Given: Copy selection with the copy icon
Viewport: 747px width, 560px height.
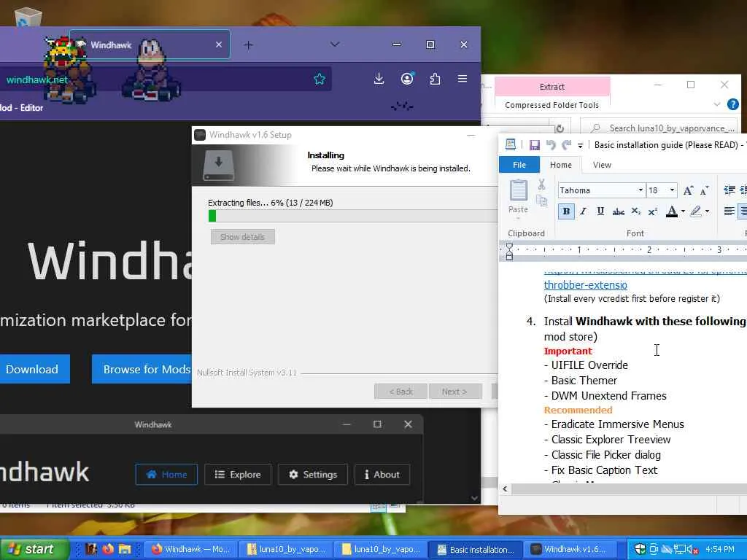Looking at the screenshot, I should [542, 201].
